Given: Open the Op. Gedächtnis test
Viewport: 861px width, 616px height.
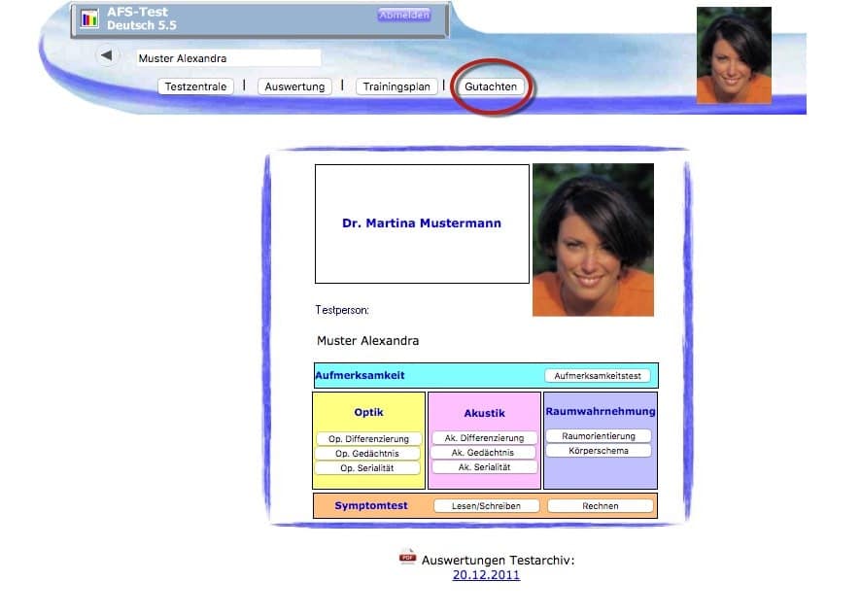Looking at the screenshot, I should [x=367, y=454].
